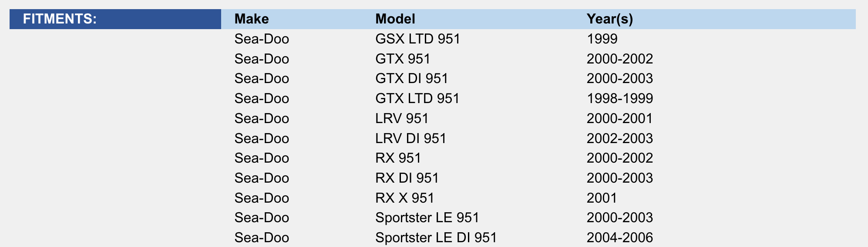Select the GTX 951 model cell

click(403, 59)
